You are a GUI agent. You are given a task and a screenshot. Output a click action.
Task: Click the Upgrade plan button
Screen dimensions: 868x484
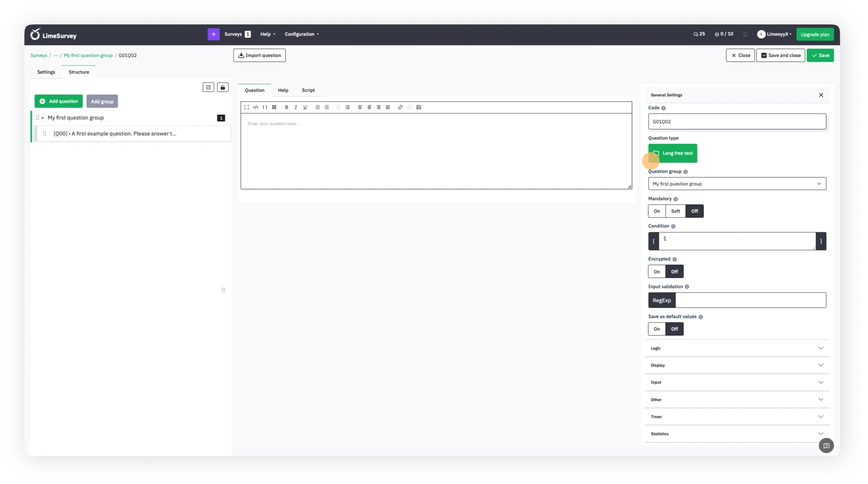click(815, 34)
